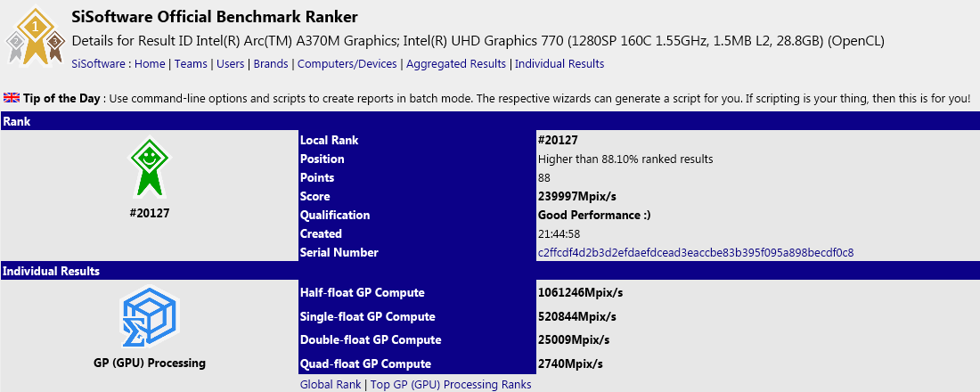The width and height of the screenshot is (980, 392).
Task: Click the green smiley rank badge icon
Action: (x=149, y=167)
